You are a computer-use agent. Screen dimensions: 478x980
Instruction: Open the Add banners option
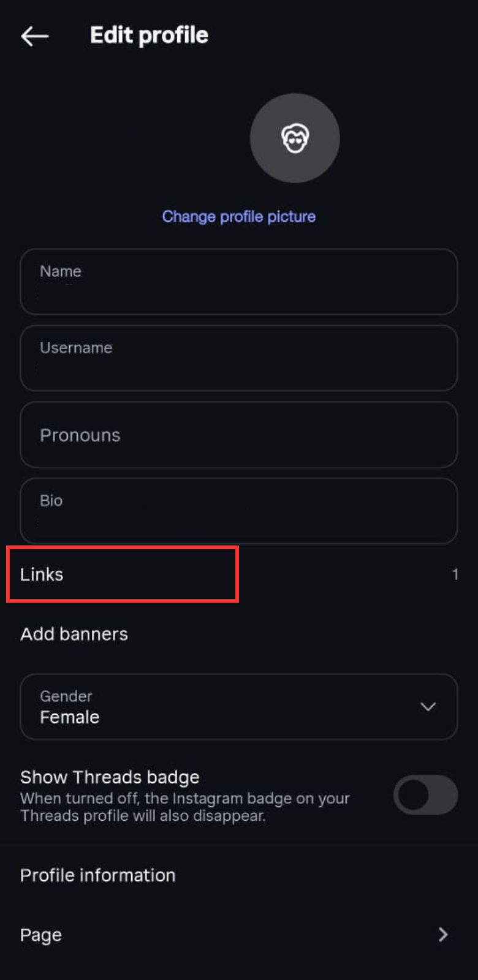(x=74, y=634)
